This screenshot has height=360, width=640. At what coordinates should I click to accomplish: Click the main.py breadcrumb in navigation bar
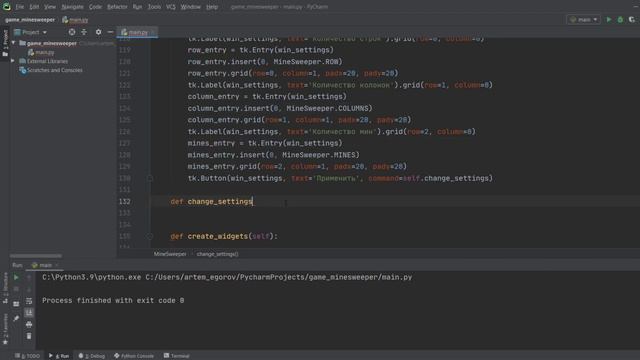75,20
